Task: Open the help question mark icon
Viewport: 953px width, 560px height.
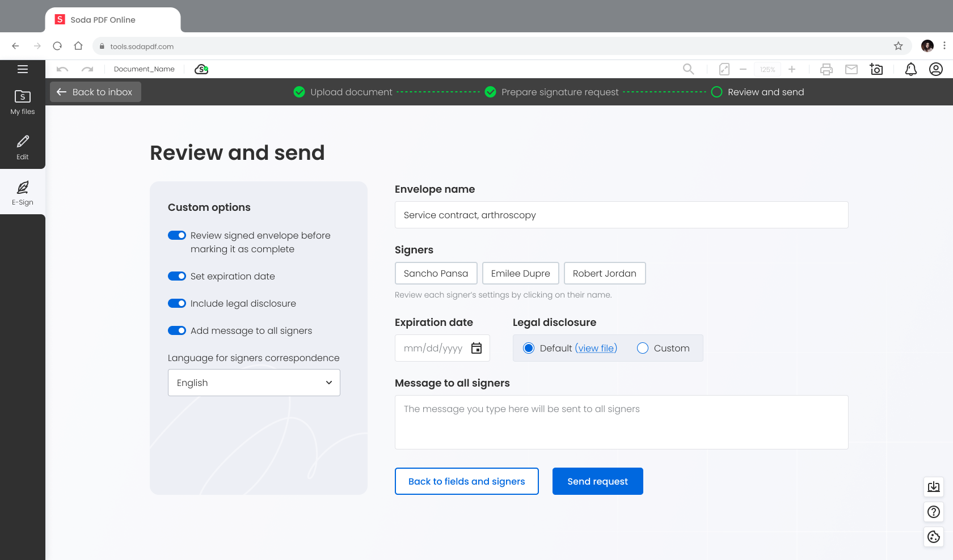Action: pyautogui.click(x=933, y=512)
